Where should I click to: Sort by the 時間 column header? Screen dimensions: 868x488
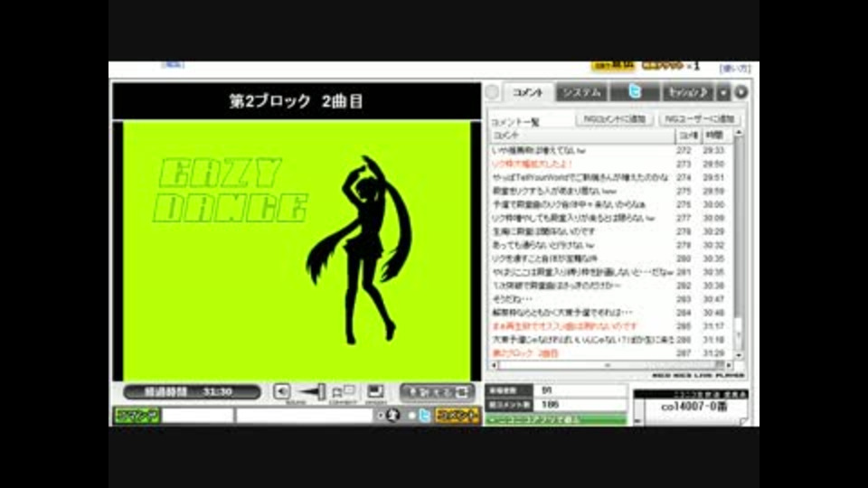[717, 136]
